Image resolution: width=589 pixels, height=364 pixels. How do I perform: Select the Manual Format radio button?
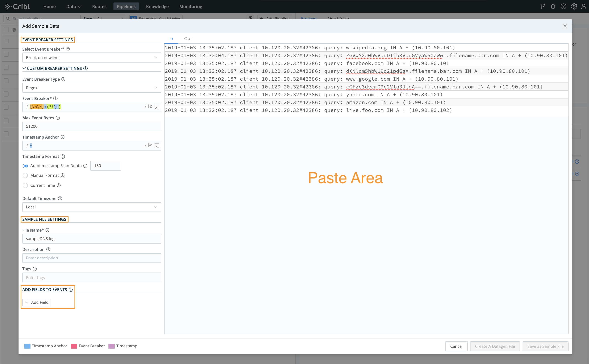(x=25, y=175)
